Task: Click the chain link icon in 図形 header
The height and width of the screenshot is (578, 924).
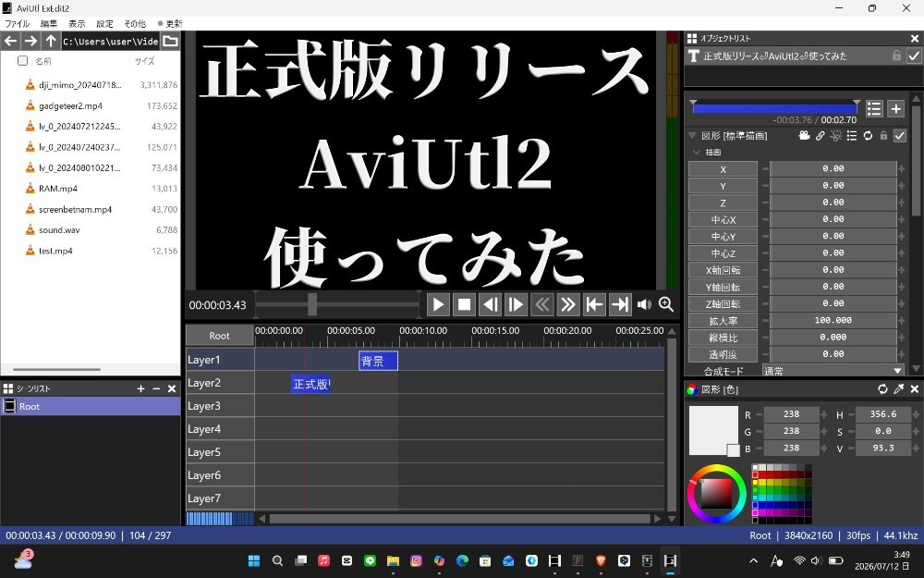Action: [821, 136]
